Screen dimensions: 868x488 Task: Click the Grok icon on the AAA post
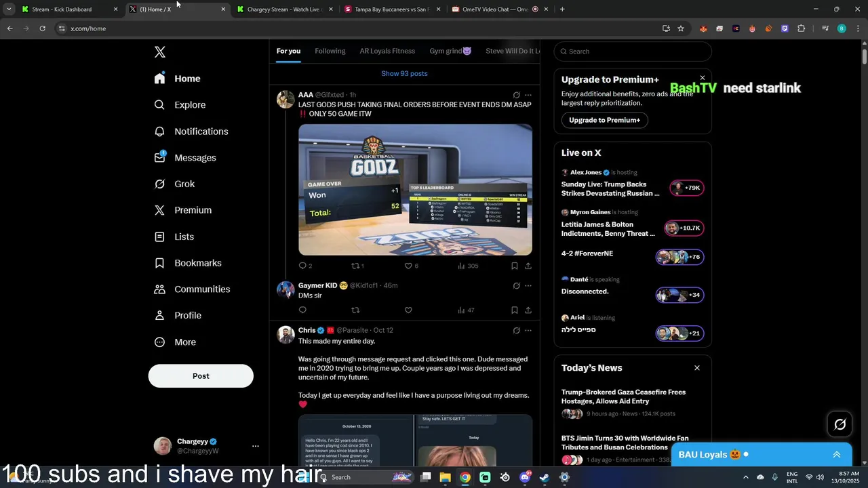tap(516, 95)
